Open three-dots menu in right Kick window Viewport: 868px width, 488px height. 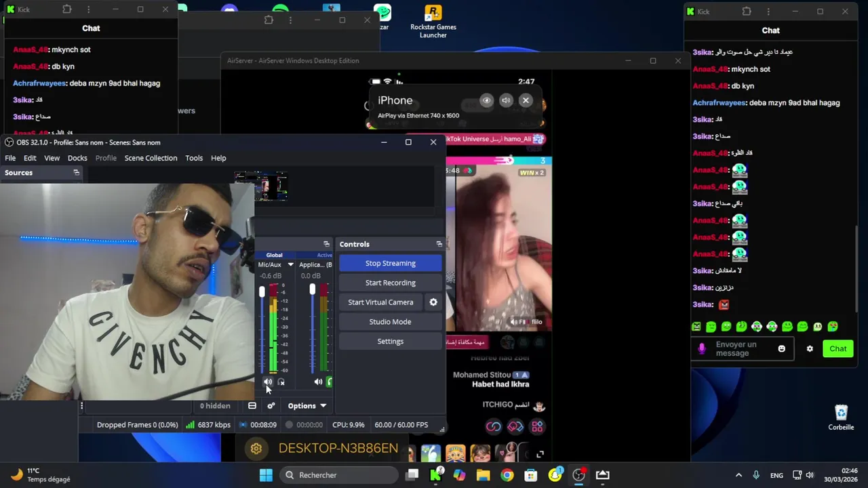point(768,11)
